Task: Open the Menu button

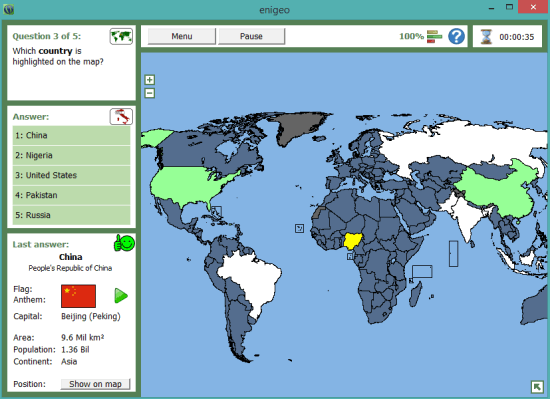Action: pos(182,36)
